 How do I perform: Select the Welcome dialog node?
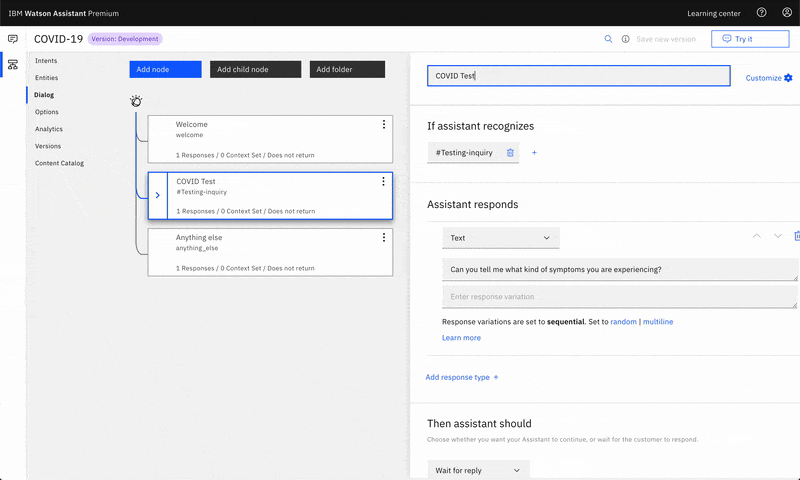pos(270,139)
